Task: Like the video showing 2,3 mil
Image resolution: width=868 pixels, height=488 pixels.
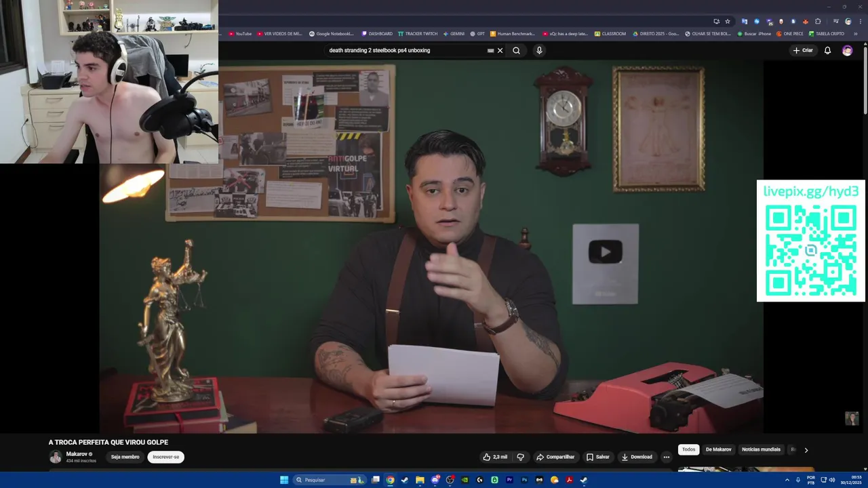Action: 495,457
